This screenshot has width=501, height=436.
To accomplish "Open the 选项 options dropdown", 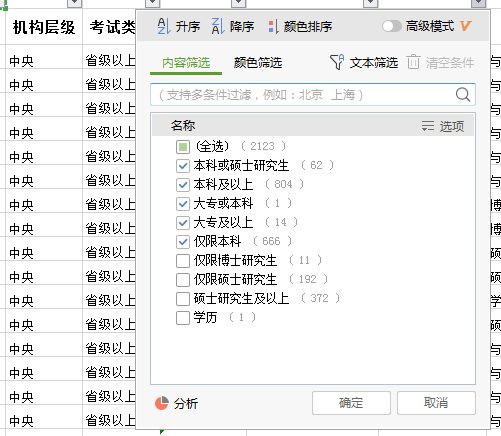I will [443, 126].
